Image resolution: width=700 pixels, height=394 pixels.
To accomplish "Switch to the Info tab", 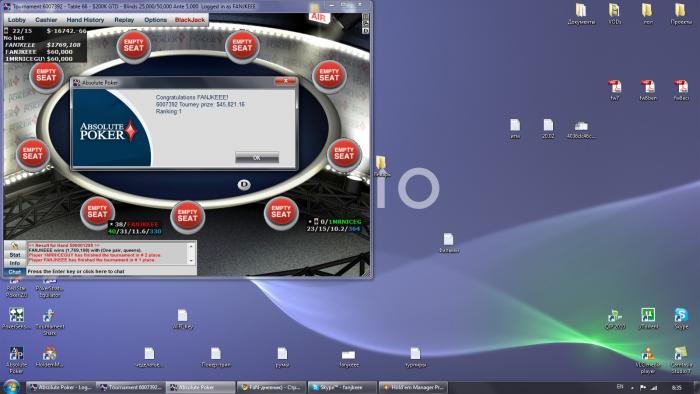I will (15, 263).
